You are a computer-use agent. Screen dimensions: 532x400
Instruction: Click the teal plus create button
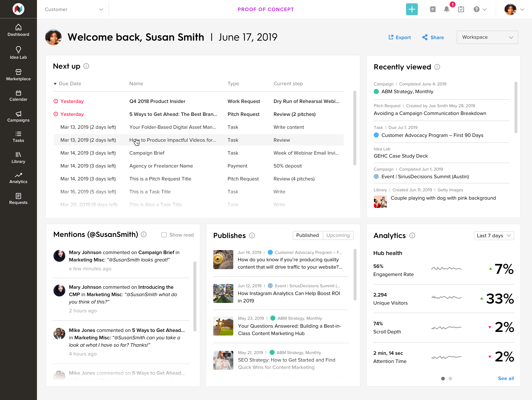click(412, 9)
